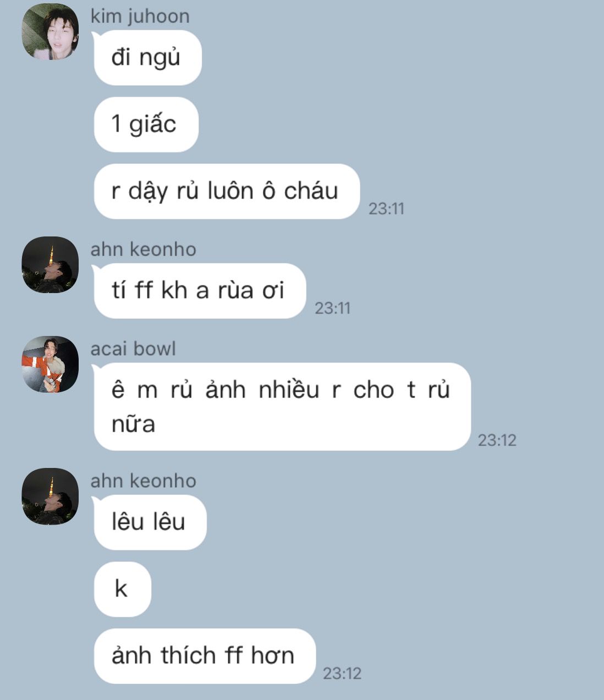The height and width of the screenshot is (700, 604).
Task: Tap the 23:12 timestamp beside 'ff hơn' message
Action: (342, 673)
